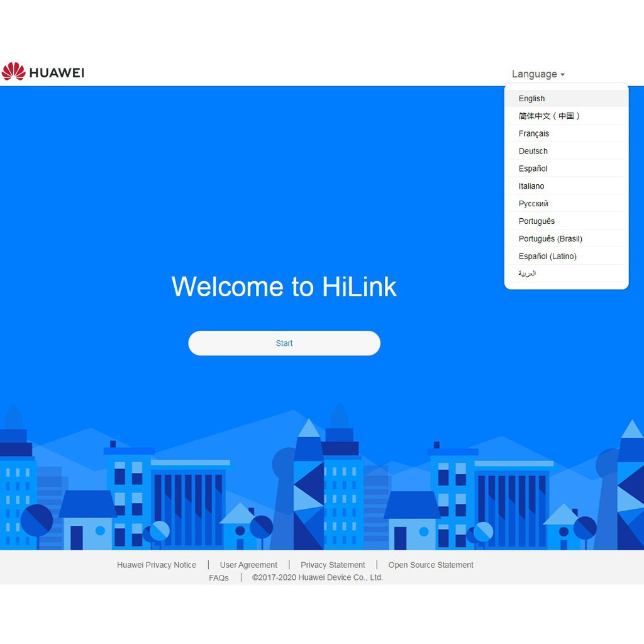Open the Open Source Statement link
Viewport: 644px width, 644px height.
coord(431,565)
